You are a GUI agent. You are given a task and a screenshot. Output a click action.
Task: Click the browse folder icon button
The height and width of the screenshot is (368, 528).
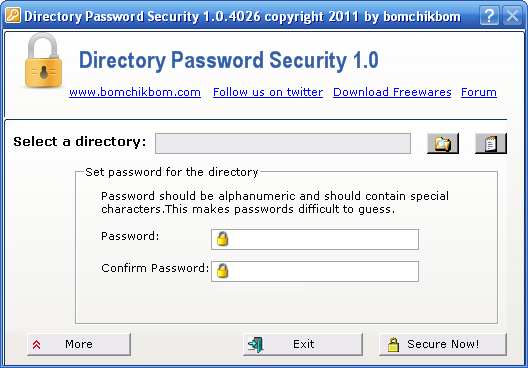tap(443, 144)
